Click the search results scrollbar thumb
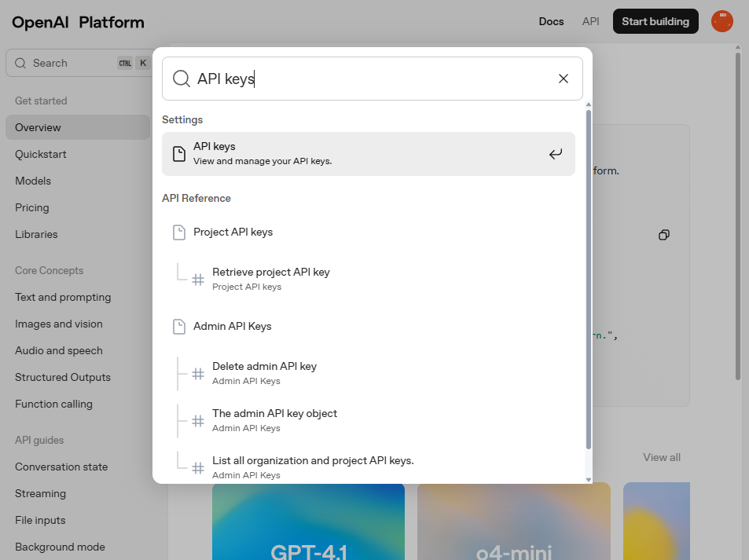 589,280
